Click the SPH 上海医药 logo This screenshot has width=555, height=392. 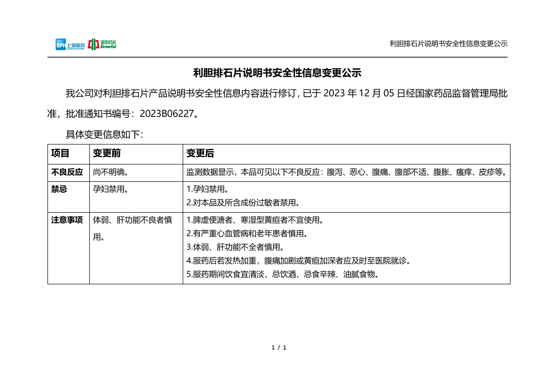69,45
